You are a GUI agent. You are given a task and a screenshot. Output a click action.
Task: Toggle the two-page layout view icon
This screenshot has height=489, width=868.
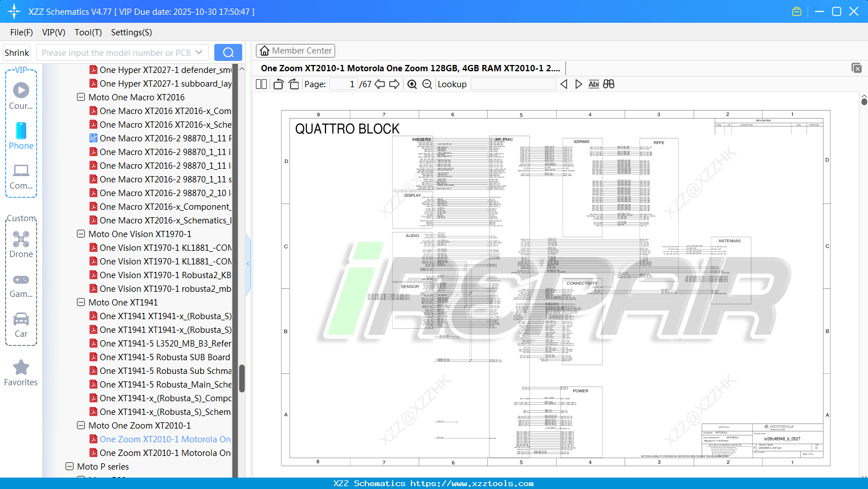pos(261,84)
